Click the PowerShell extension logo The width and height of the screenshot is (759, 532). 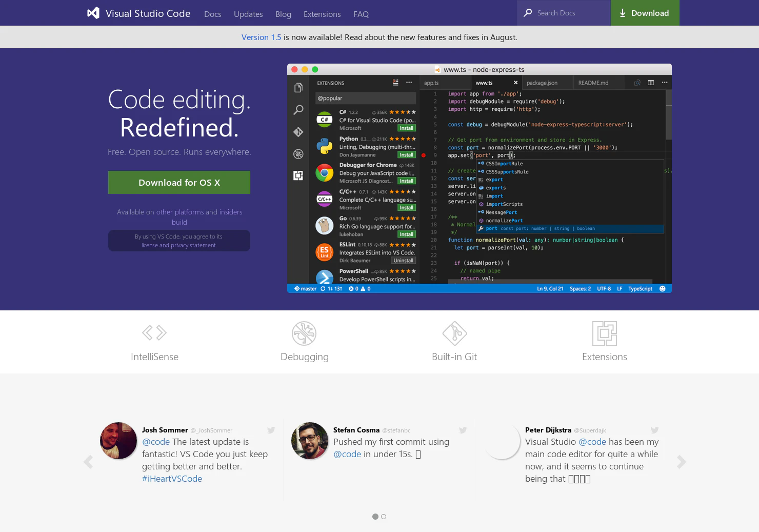[324, 277]
